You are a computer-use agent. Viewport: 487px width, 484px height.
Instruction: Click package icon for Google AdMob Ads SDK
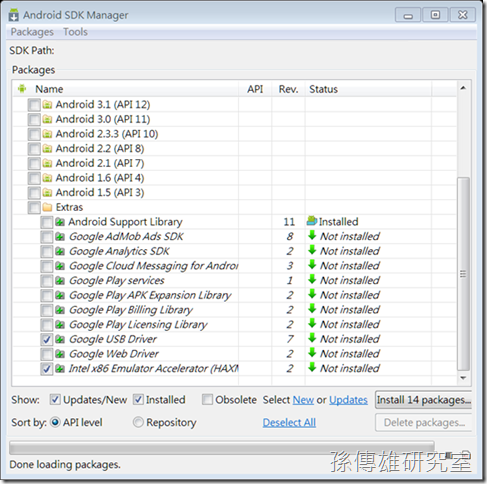60,237
